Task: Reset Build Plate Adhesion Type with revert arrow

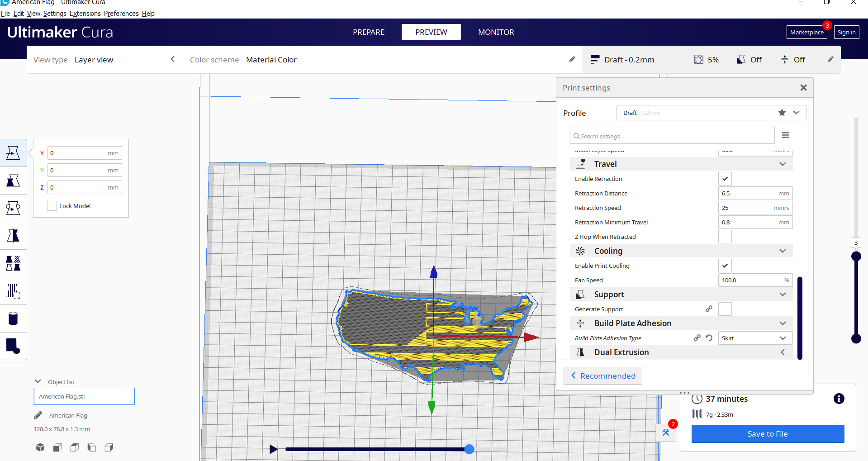Action: [x=709, y=338]
